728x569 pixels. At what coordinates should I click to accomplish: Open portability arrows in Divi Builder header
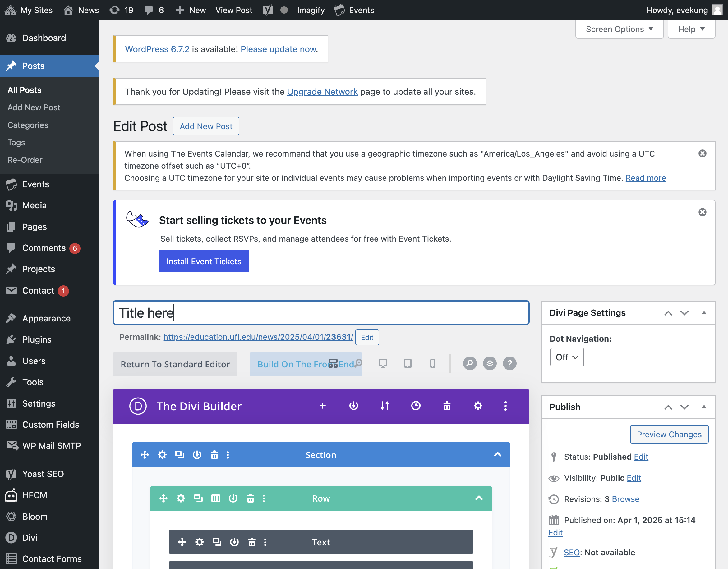(x=385, y=406)
